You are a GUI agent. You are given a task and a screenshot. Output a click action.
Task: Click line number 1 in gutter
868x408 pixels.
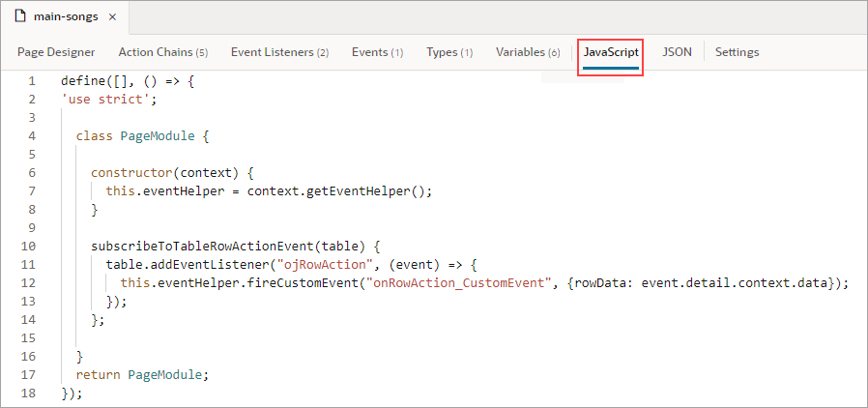coord(32,81)
